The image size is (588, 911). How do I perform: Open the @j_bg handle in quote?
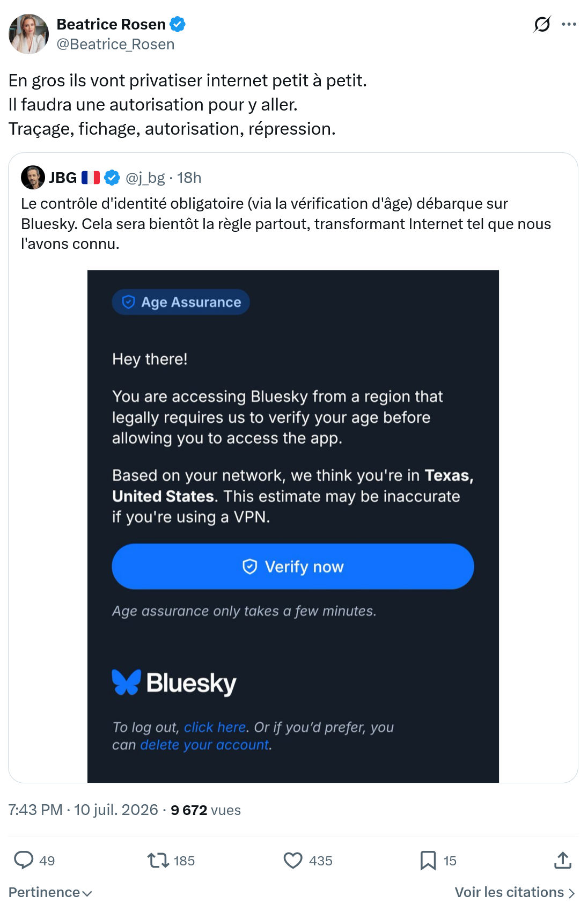pyautogui.click(x=145, y=178)
